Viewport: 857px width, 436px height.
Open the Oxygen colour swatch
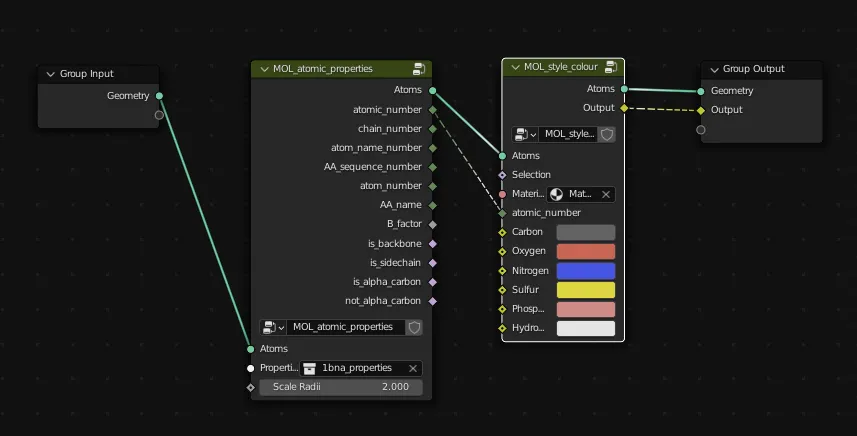[x=585, y=251]
